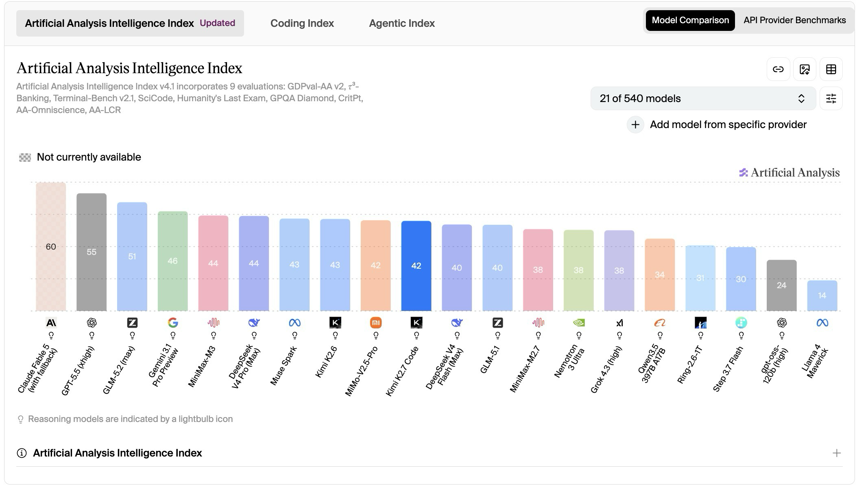Open the Agentic Index tab
Screen dimensions: 868x487
coord(402,23)
